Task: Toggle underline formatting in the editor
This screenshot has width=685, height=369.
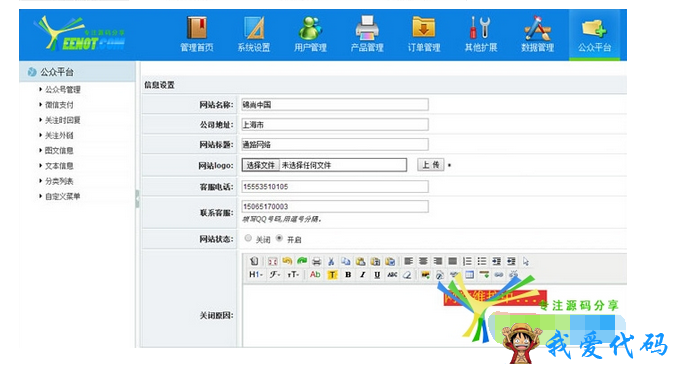Action: pyautogui.click(x=377, y=275)
